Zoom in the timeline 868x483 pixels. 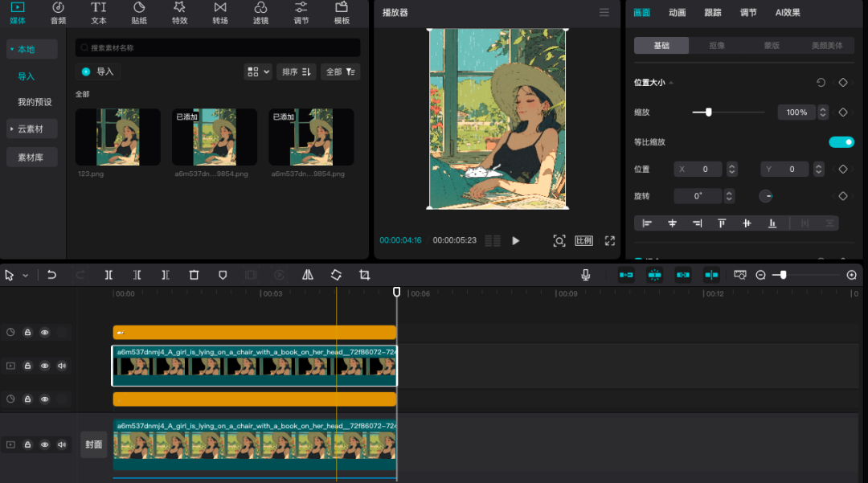pyautogui.click(x=851, y=275)
